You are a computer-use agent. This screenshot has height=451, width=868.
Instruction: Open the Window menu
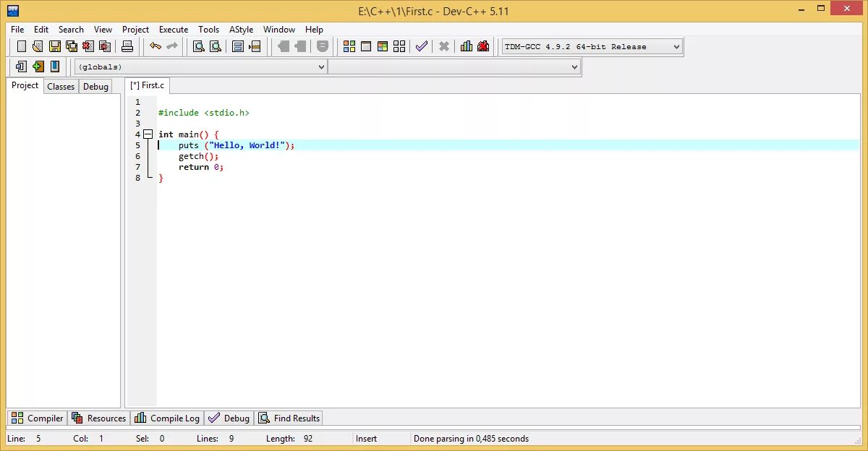coord(279,30)
